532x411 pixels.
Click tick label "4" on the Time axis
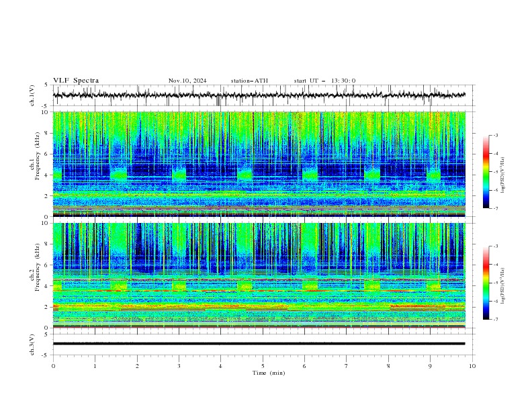click(x=220, y=366)
